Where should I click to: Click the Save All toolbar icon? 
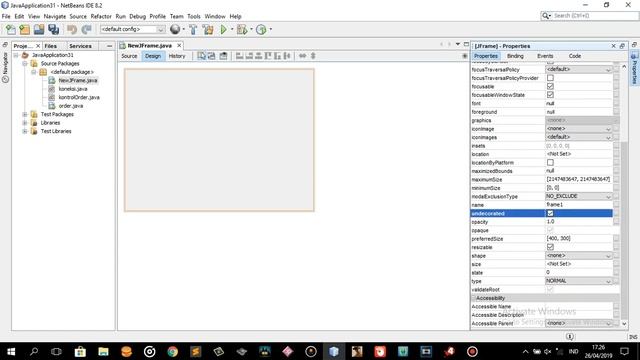53,29
